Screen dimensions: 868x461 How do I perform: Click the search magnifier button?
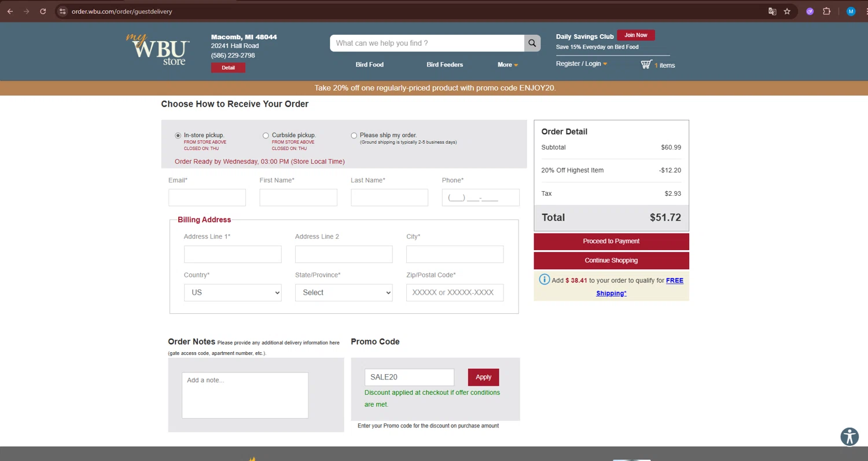(x=532, y=43)
